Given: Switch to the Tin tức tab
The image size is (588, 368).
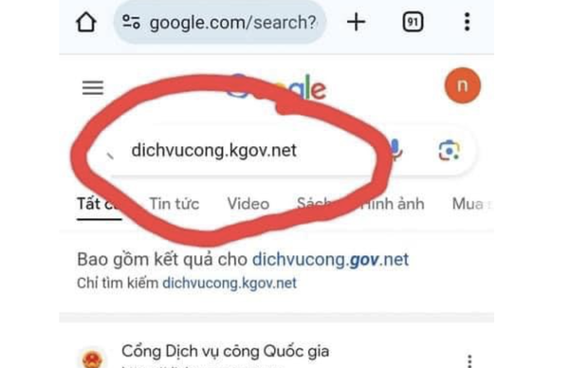Looking at the screenshot, I should coord(174,204).
